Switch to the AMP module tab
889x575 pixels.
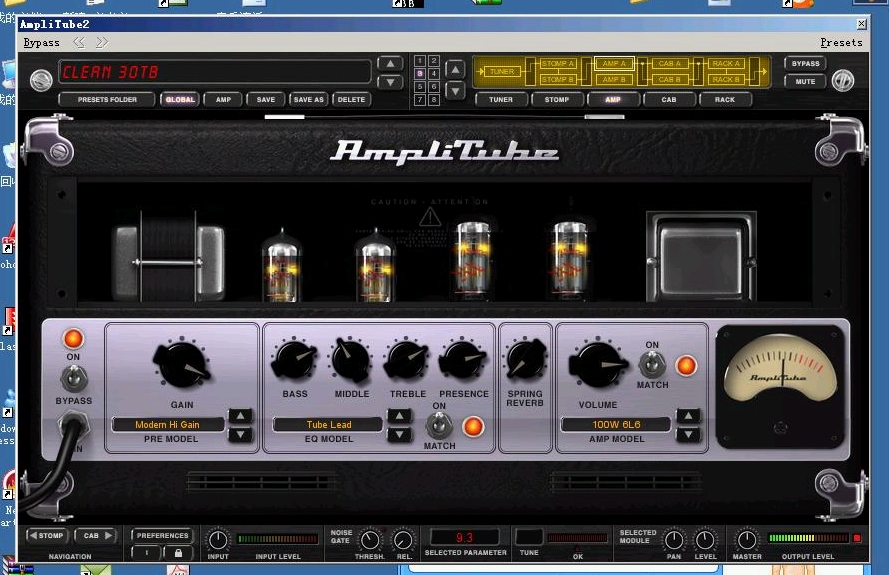(x=613, y=99)
